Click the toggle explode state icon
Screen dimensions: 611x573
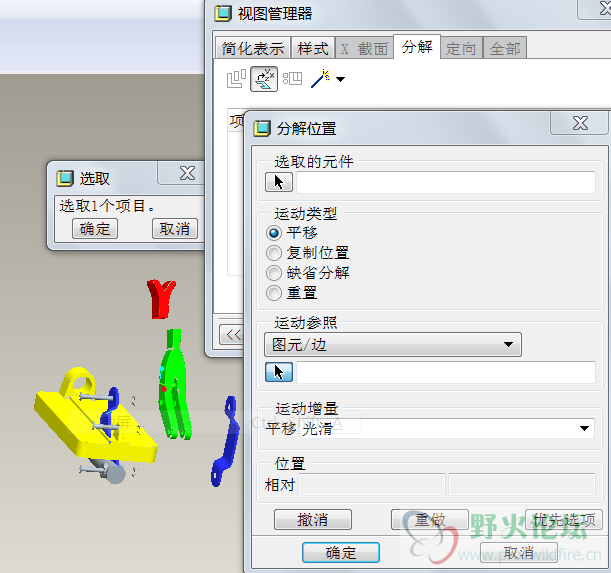pyautogui.click(x=236, y=79)
